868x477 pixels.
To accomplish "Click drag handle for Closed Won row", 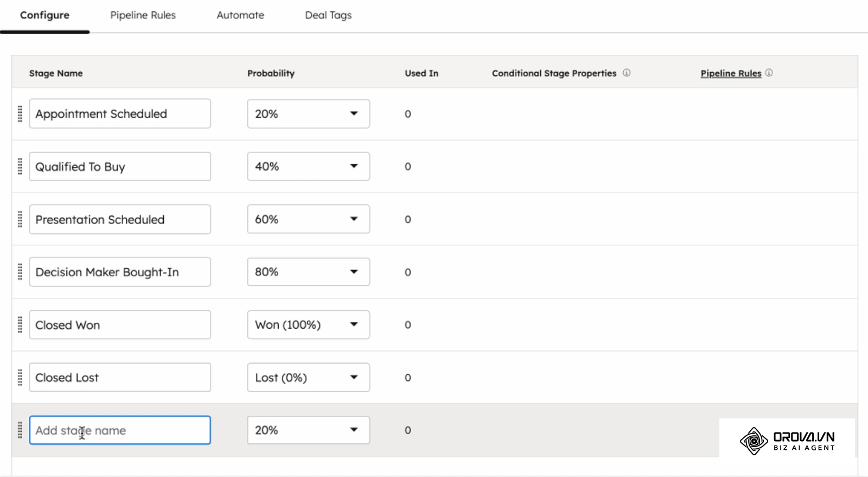I will (20, 325).
